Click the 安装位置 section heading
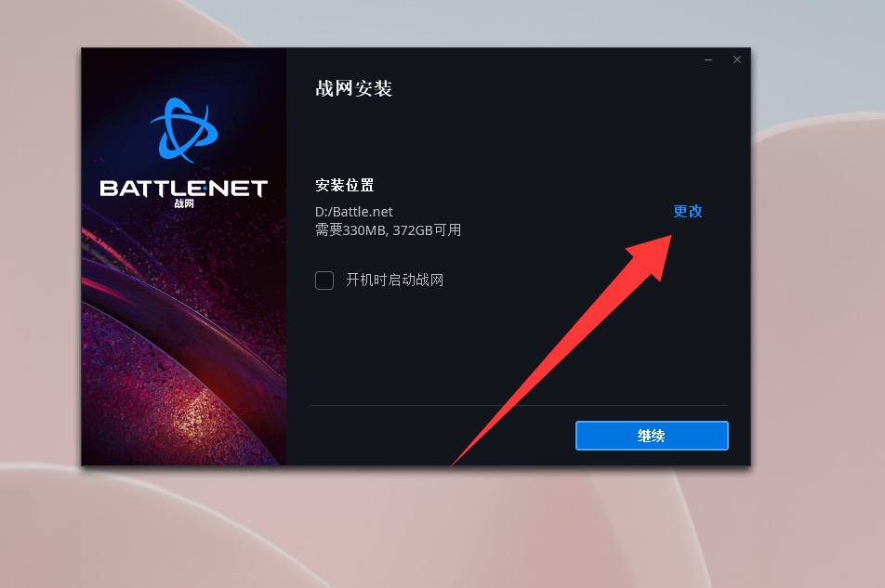 345,186
